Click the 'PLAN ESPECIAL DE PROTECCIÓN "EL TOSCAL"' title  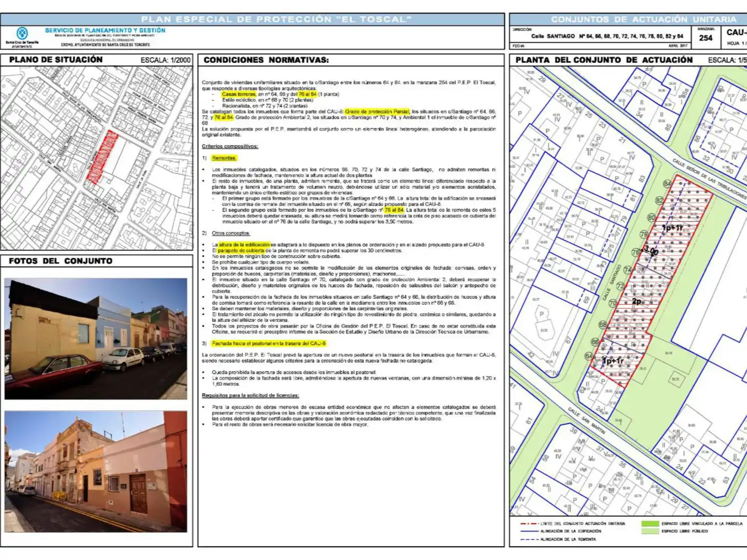point(276,19)
